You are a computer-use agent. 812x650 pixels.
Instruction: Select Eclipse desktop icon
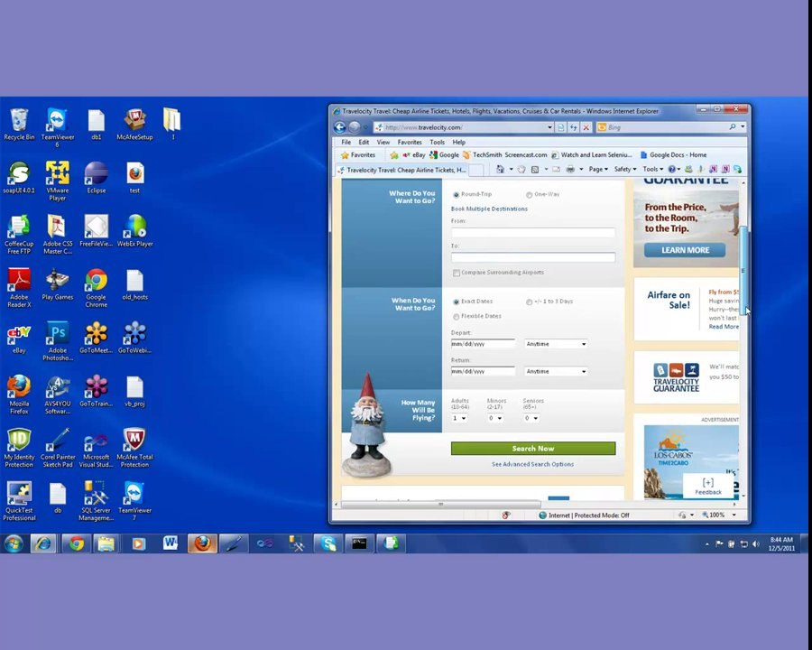point(97,177)
